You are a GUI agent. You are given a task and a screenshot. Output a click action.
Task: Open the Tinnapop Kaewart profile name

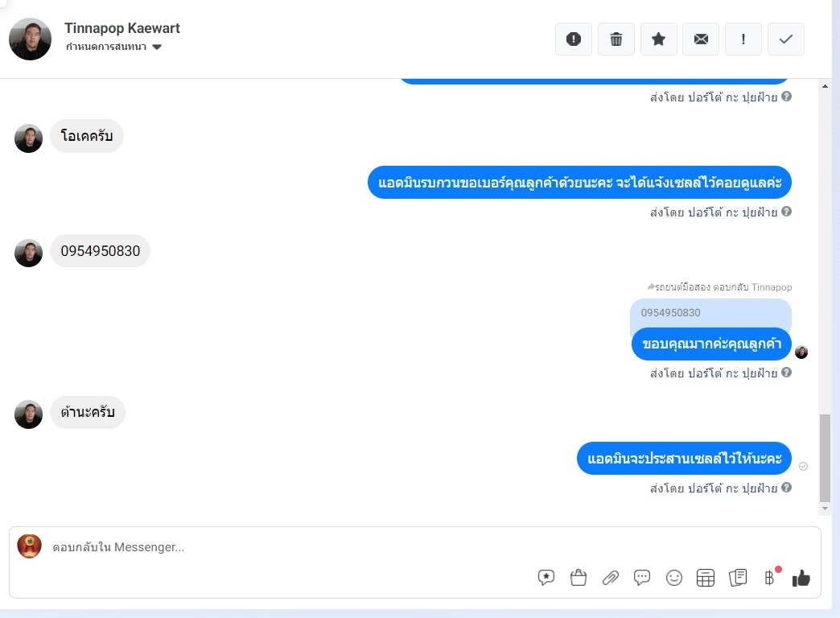(x=122, y=28)
